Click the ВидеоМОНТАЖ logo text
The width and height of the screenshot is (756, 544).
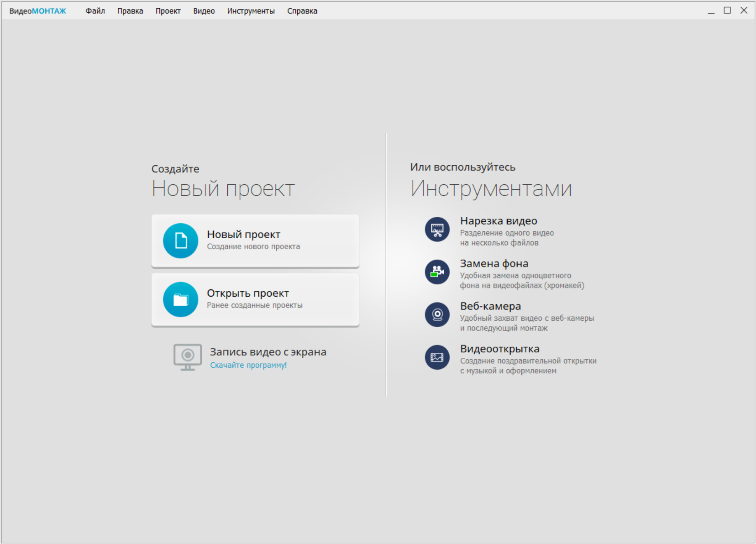(x=37, y=11)
